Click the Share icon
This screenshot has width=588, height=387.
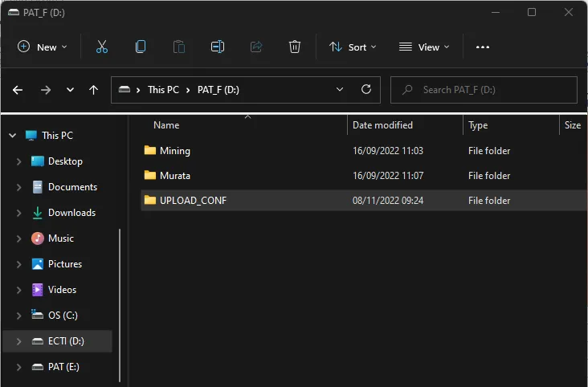click(256, 47)
